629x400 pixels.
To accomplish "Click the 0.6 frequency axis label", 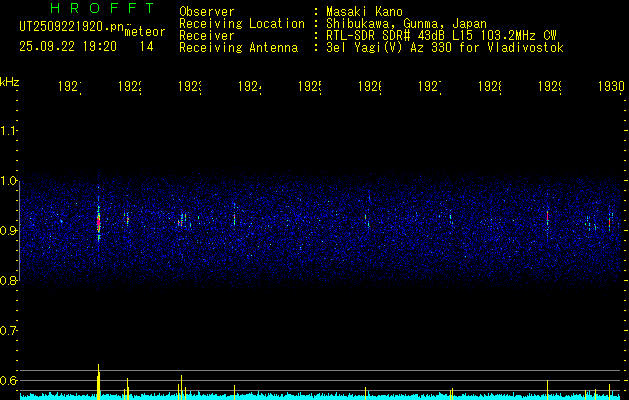I will (x=8, y=380).
